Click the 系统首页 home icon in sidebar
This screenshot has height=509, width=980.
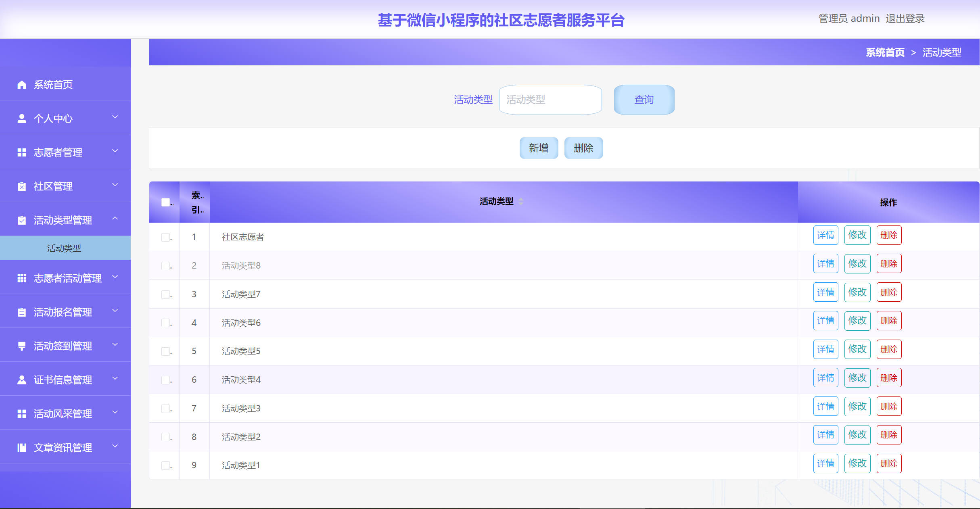click(21, 84)
